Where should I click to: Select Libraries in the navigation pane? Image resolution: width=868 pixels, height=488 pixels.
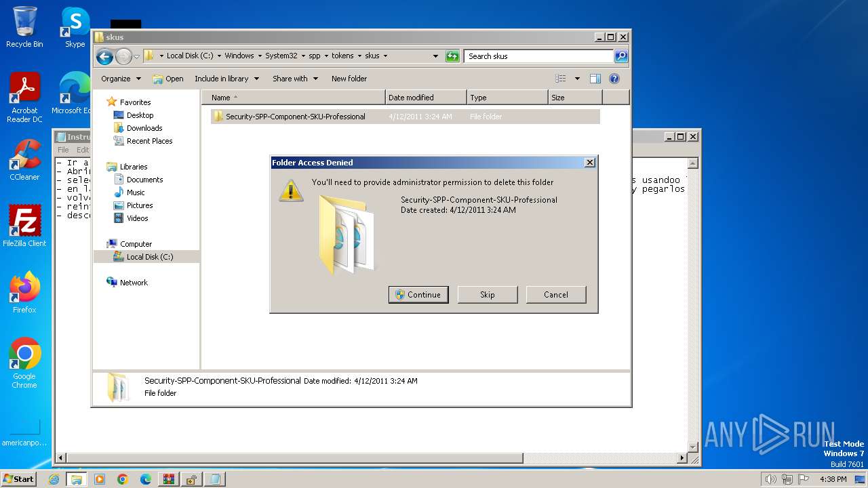click(133, 167)
